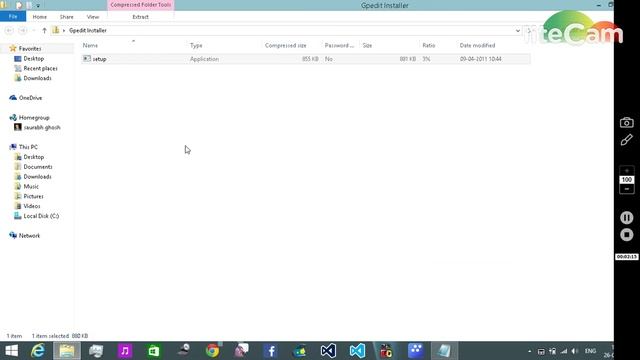The image size is (640, 360).
Task: Open the purple music app on taskbar
Action: (x=125, y=351)
